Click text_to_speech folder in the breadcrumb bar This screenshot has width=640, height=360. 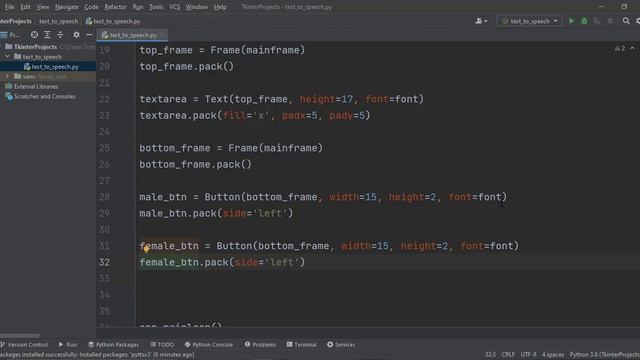(58, 21)
